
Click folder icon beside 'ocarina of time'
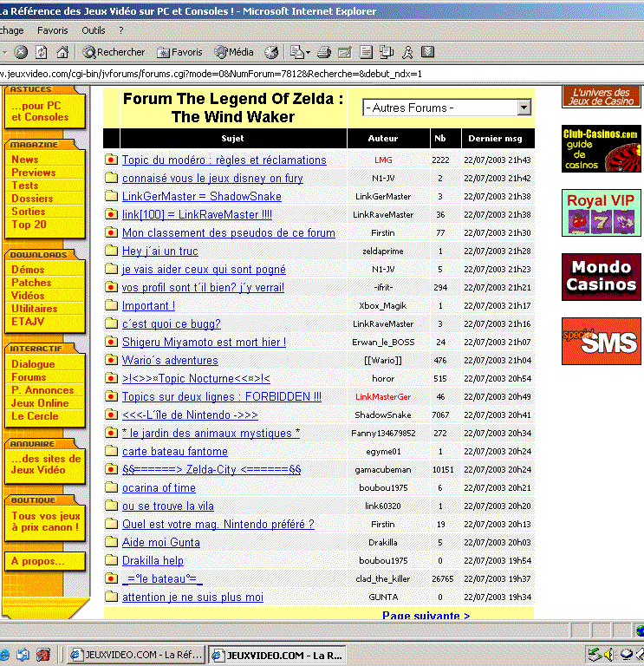coord(111,487)
